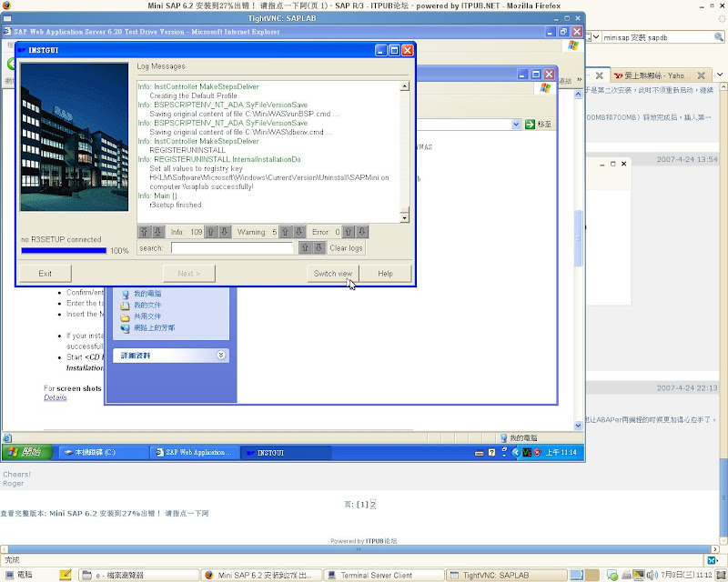
Task: Switch to TightVNC: SAPLAB panel task
Action: coord(507,575)
